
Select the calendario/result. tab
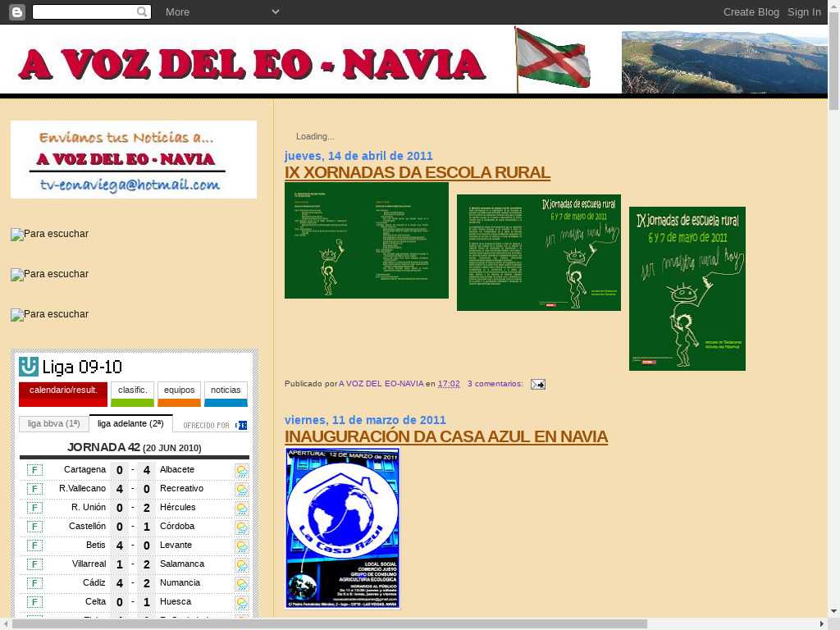[63, 390]
